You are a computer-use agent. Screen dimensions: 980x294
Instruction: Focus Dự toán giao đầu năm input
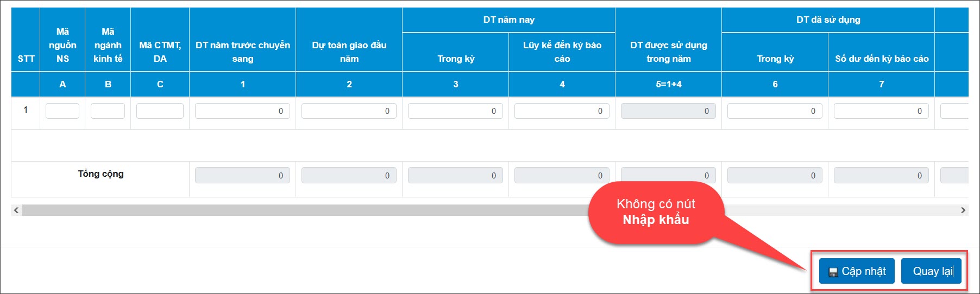coord(349,111)
